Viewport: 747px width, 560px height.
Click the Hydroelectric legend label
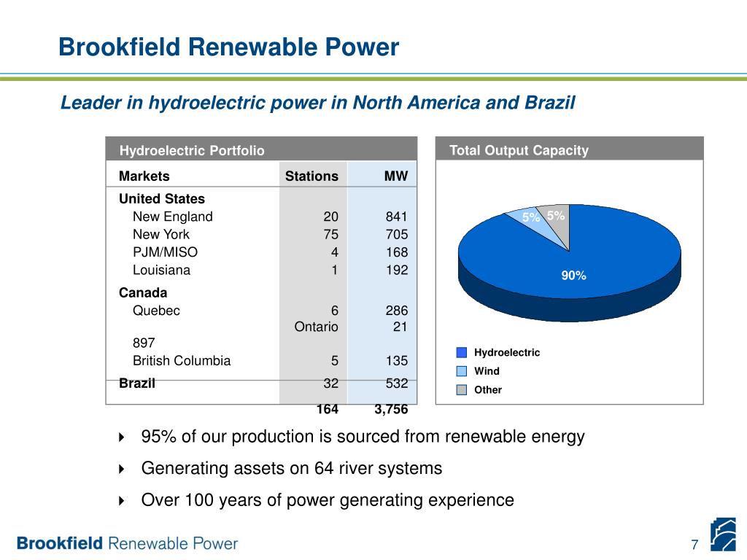[x=507, y=352]
